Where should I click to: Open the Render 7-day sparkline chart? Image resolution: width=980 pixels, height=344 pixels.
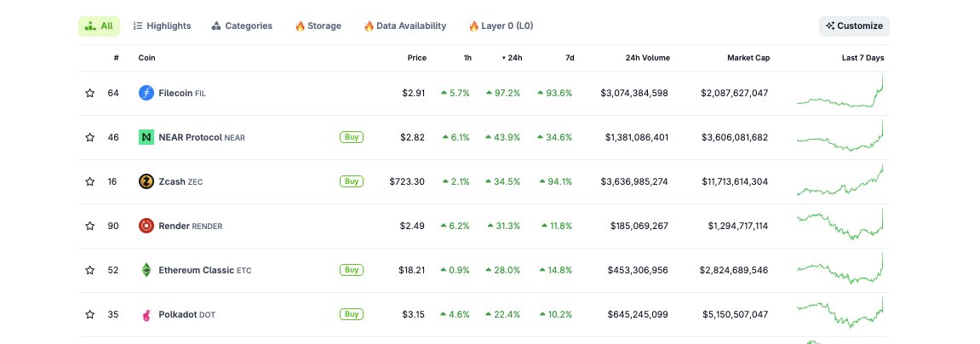click(x=840, y=224)
